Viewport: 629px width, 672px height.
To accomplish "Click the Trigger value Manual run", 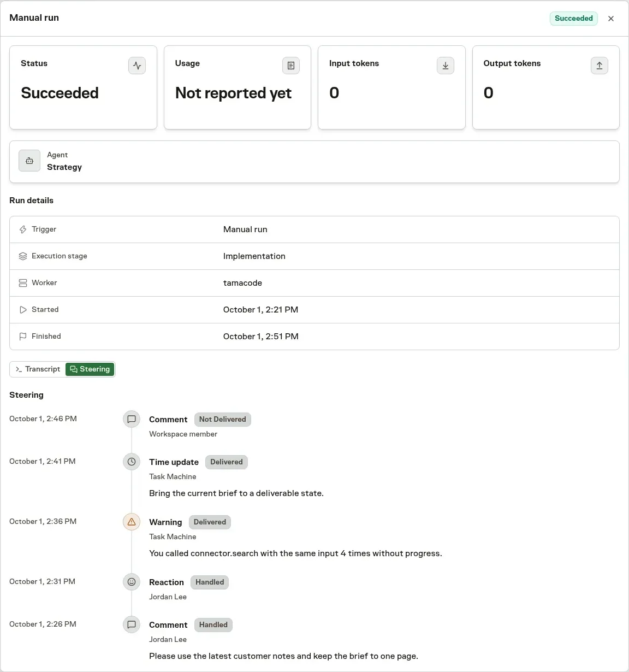I will pos(245,229).
